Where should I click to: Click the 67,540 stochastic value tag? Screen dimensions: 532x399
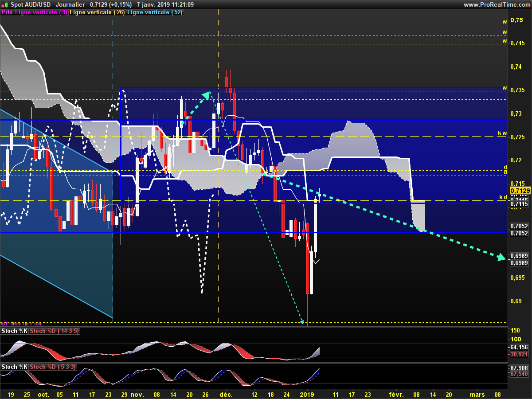point(519,375)
